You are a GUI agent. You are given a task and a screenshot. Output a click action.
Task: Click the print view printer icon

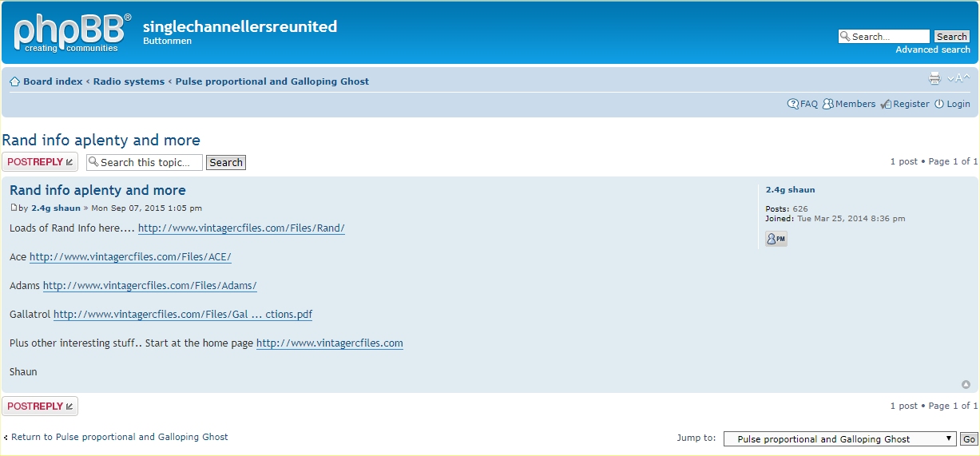tap(934, 78)
